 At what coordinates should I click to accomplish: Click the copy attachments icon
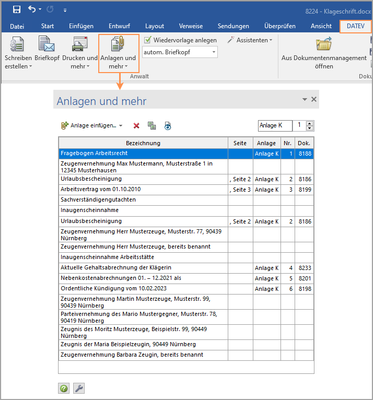coord(152,126)
